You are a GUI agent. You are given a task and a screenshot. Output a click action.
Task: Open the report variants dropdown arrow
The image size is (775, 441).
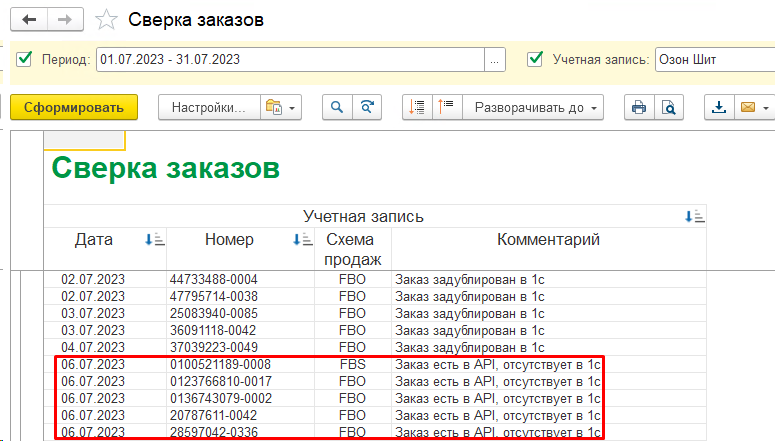293,108
